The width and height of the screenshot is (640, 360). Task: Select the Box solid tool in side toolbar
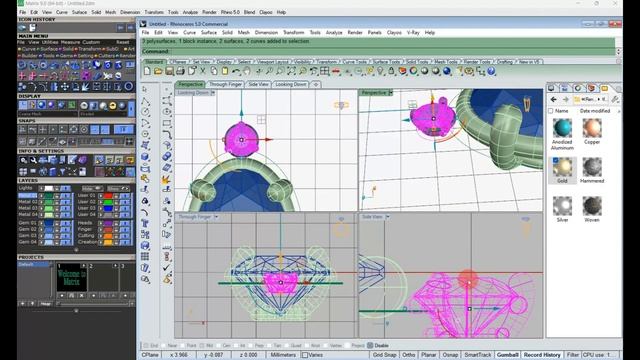coord(145,157)
